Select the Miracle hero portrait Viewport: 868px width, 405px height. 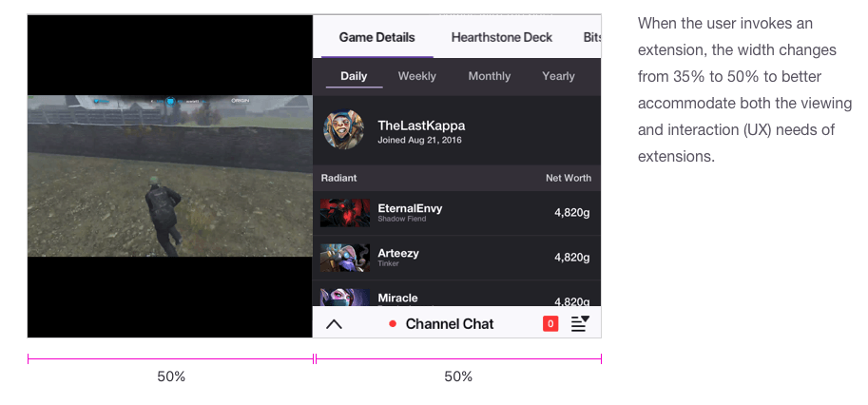click(345, 298)
